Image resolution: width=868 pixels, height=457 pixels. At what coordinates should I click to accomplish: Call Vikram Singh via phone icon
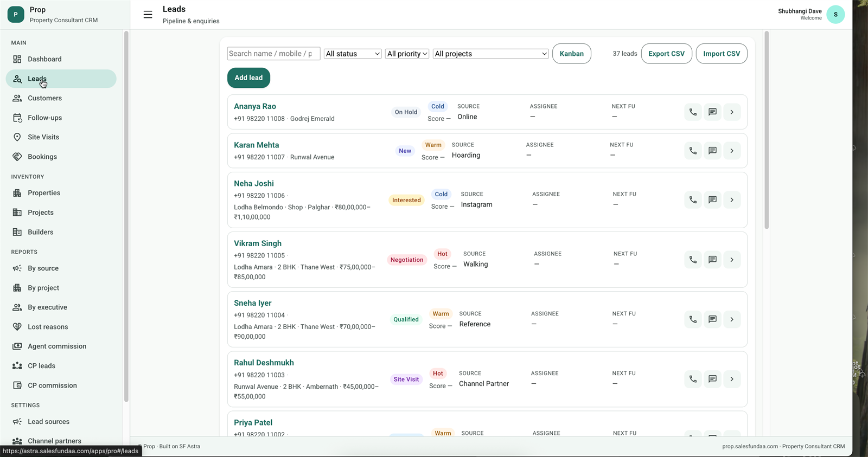(x=693, y=260)
